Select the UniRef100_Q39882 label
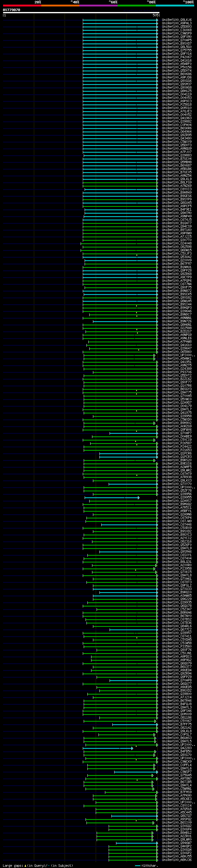 (176, 122)
